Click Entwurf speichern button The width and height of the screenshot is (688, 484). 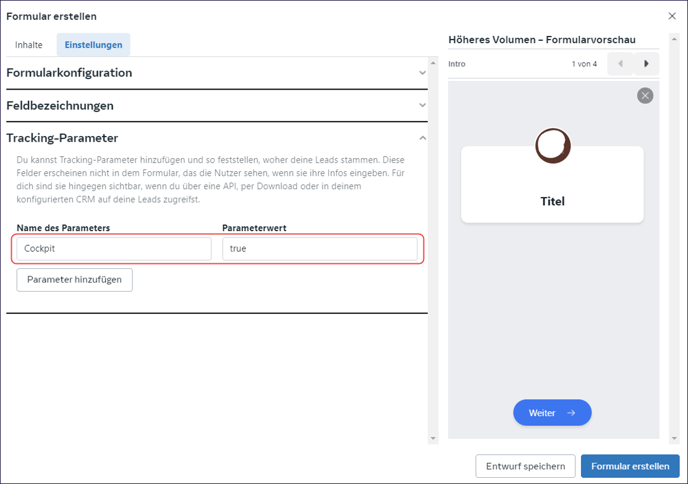[x=525, y=466]
